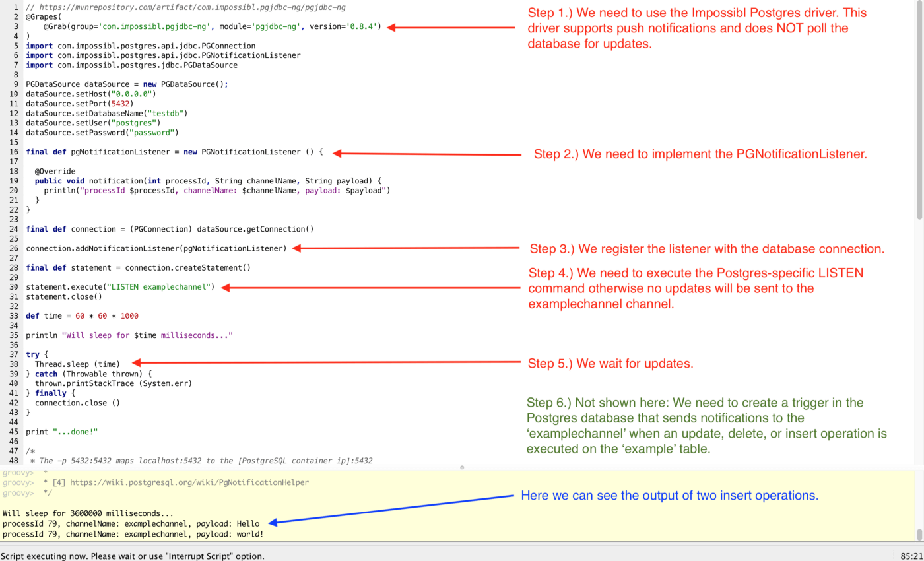Click the 'Script executing now' status message
Screen dimensions: 924x561
click(x=132, y=556)
